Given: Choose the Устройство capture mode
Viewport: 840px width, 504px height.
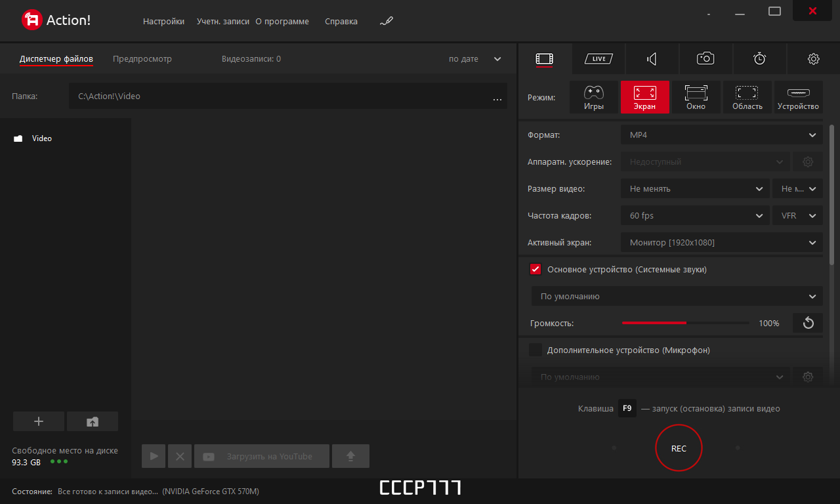Looking at the screenshot, I should point(798,97).
